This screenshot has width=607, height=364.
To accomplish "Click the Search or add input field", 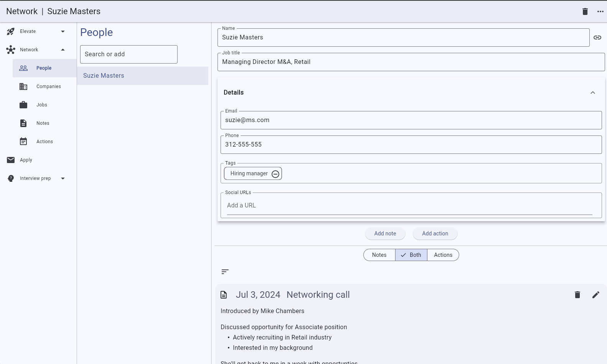I will pos(129,54).
